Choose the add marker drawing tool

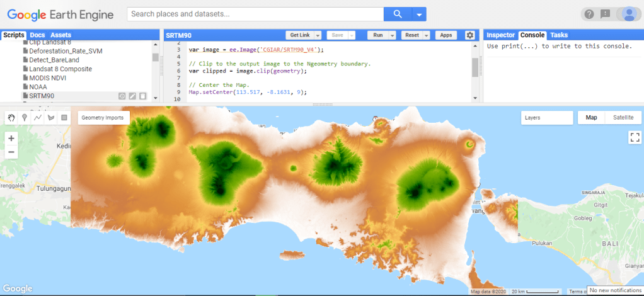click(25, 118)
